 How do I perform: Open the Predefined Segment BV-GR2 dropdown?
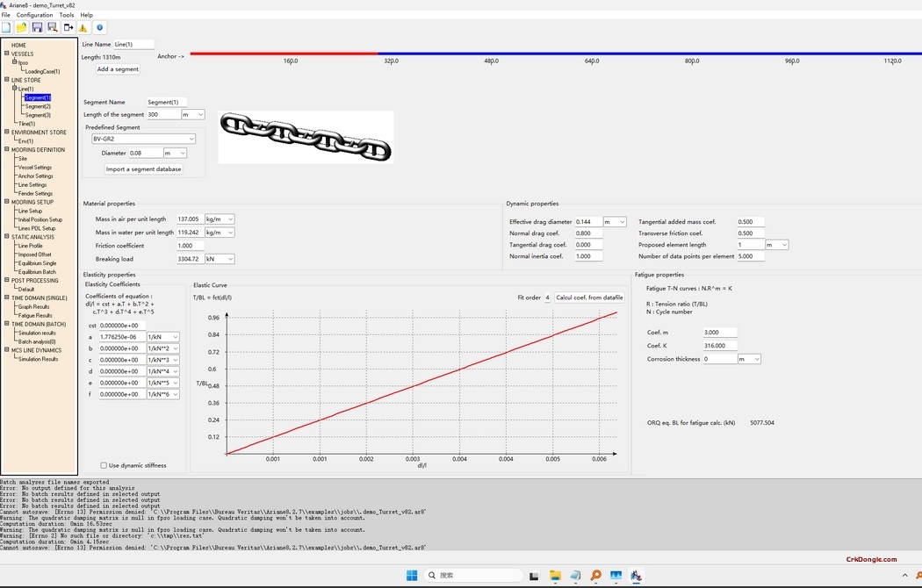(x=191, y=139)
